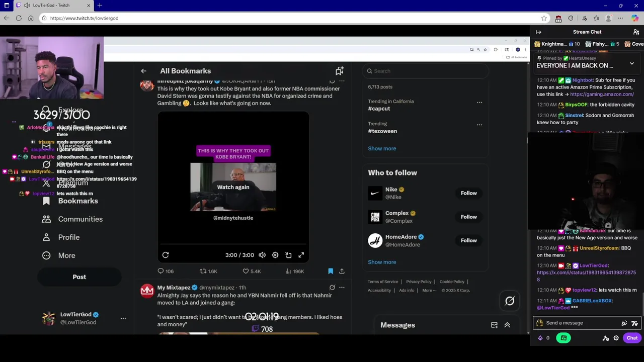Open the celebration emote icon in chat box
The height and width of the screenshot is (362, 644).
pos(624,323)
